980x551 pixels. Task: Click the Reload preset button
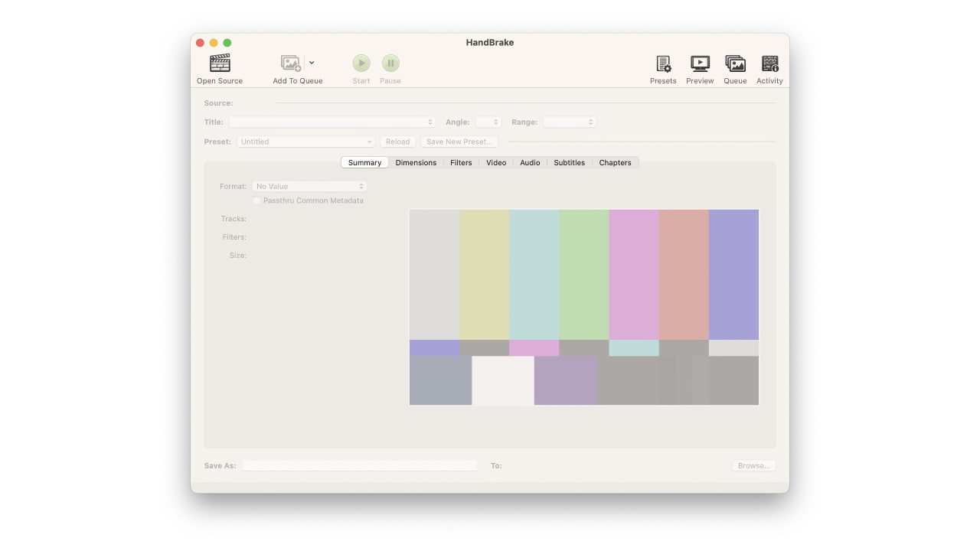tap(397, 142)
